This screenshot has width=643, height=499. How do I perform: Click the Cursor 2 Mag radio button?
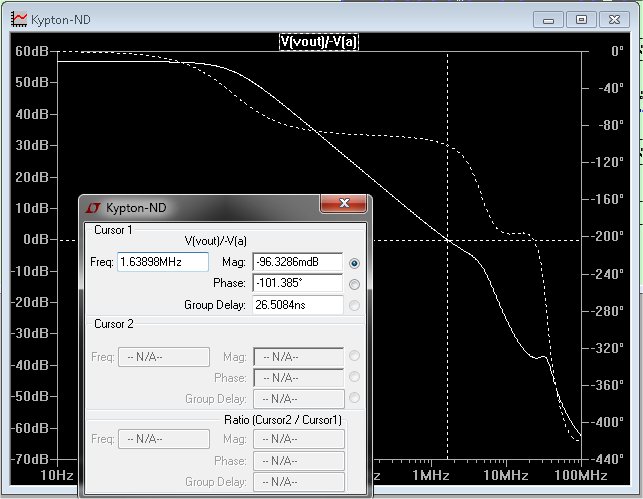[x=354, y=355]
